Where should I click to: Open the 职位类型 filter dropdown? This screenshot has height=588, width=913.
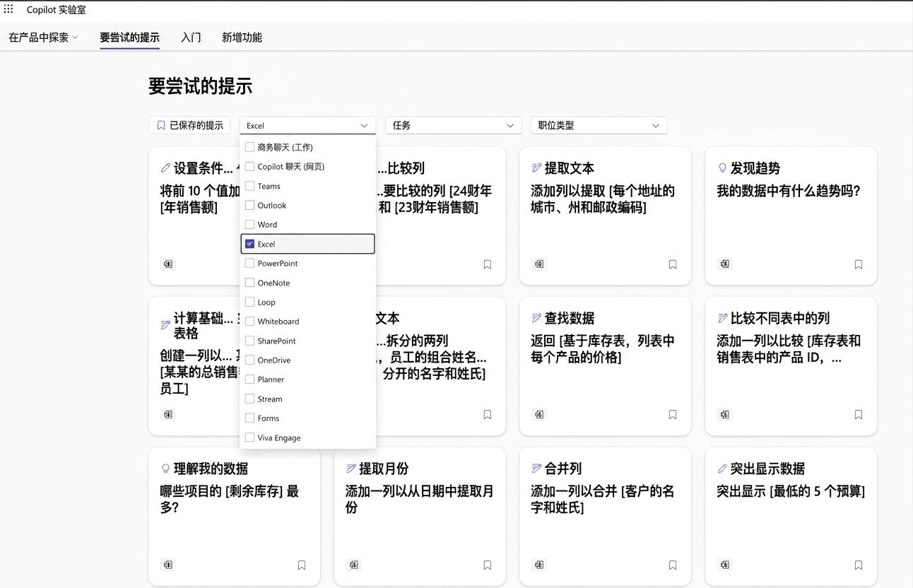coord(599,125)
